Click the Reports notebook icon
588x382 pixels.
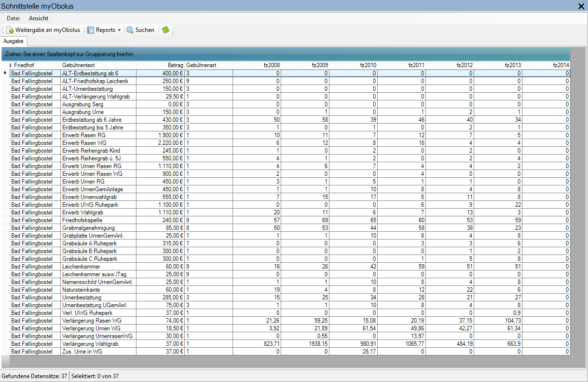click(90, 30)
